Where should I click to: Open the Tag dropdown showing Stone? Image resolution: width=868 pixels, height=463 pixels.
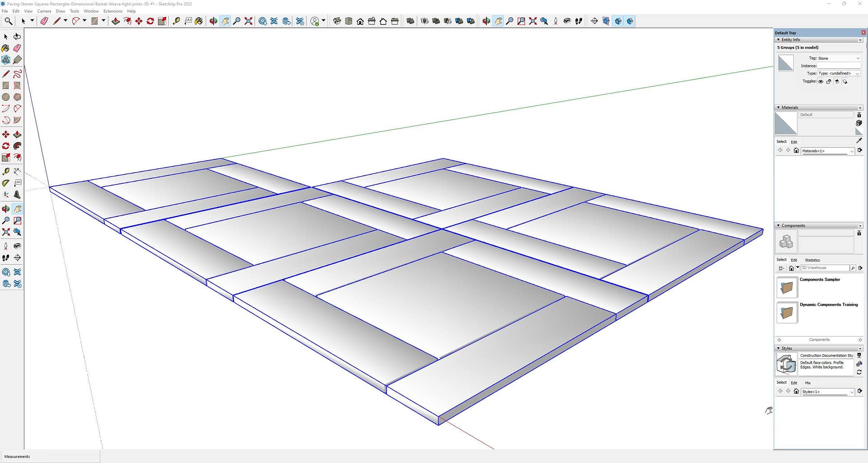pos(839,58)
